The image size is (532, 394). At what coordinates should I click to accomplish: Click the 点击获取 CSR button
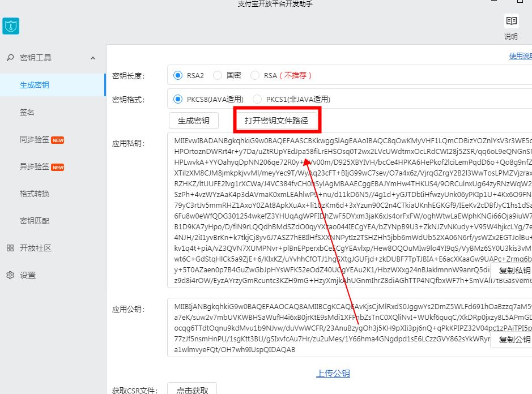(x=192, y=389)
